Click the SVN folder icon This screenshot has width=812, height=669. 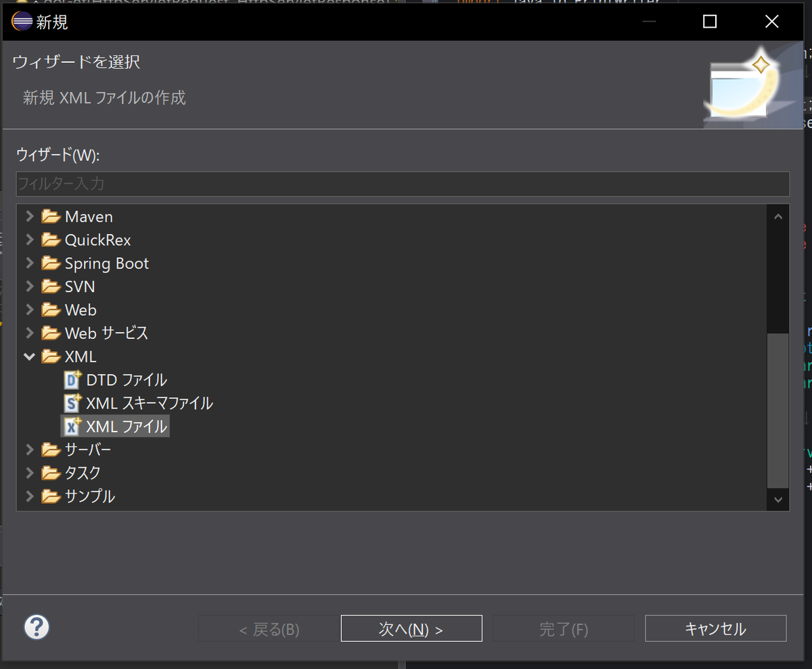pyautogui.click(x=51, y=287)
